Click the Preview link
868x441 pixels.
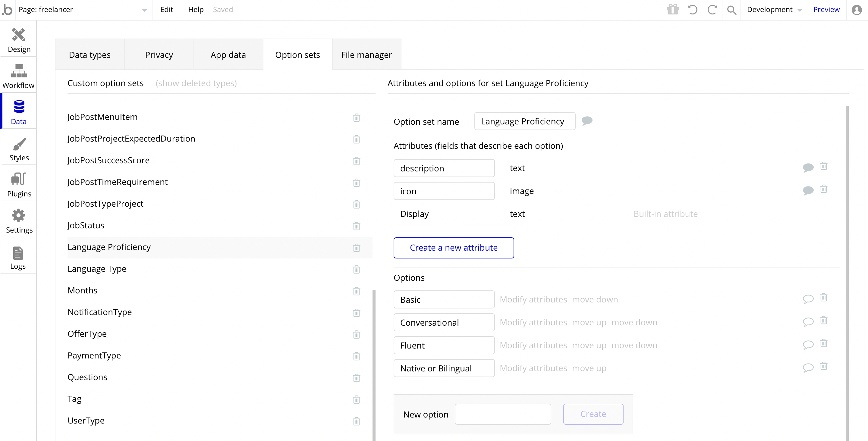826,10
